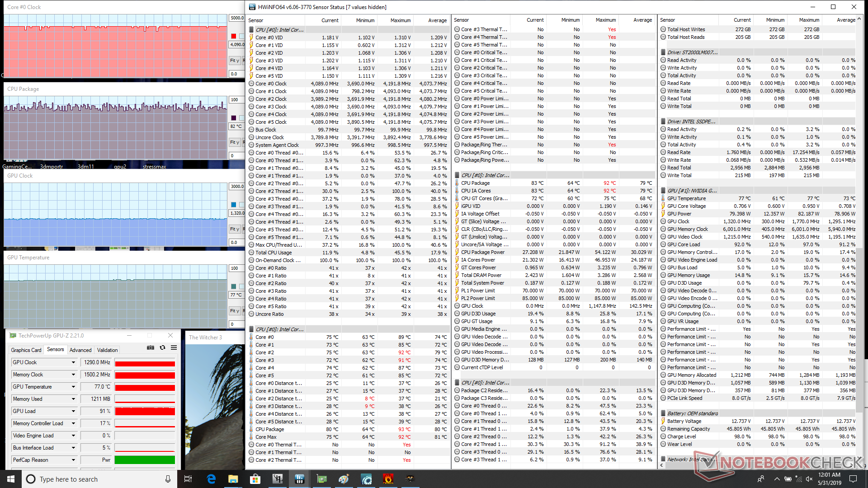Click the muted volume tray icon

(x=809, y=479)
